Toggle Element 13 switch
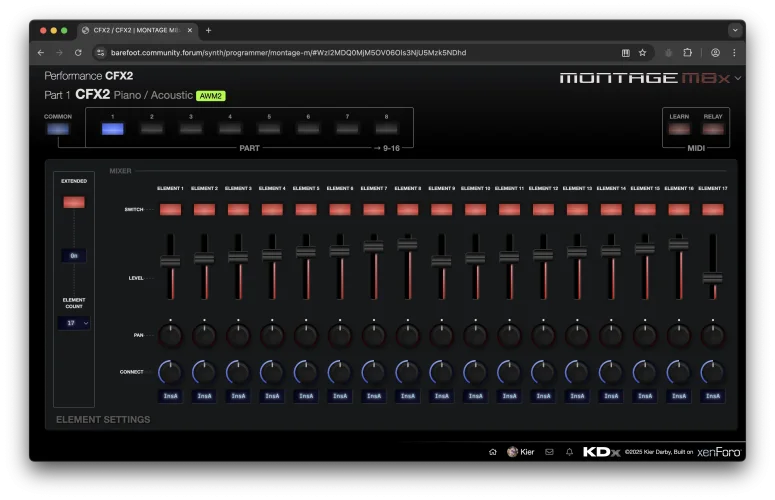775x500 pixels. pyautogui.click(x=577, y=209)
